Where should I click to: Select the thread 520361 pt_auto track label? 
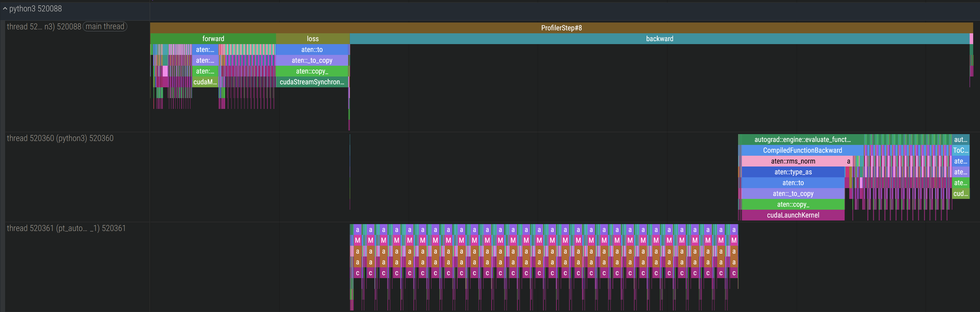tap(66, 228)
